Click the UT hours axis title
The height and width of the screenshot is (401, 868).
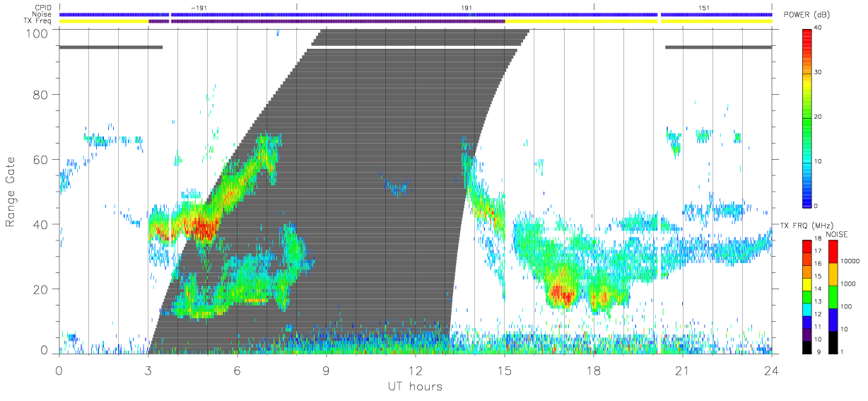pyautogui.click(x=415, y=386)
